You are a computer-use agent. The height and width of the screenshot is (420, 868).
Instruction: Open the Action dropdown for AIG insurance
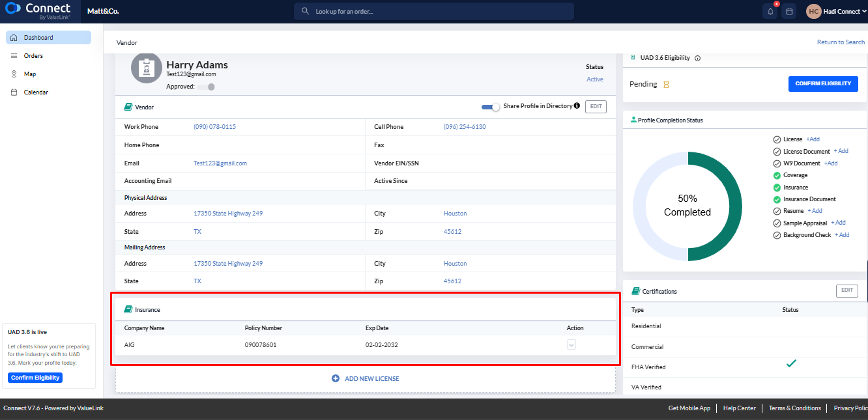(571, 345)
